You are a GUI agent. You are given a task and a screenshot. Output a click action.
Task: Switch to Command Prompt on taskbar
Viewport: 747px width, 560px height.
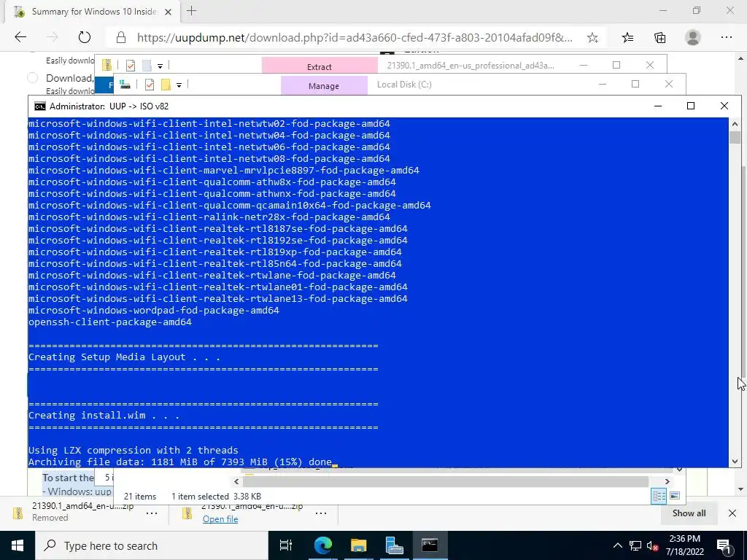pos(430,545)
